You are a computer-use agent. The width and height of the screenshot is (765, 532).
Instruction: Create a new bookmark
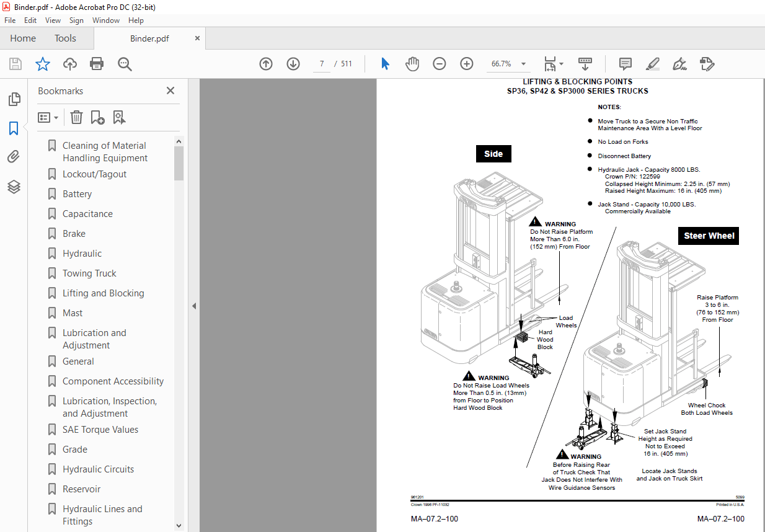pos(97,117)
